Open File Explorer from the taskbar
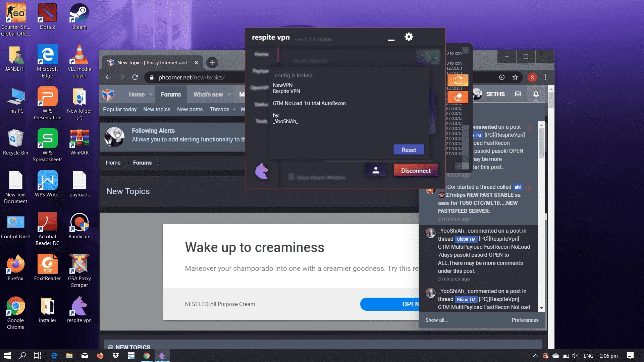This screenshot has width=644, height=362. [x=69, y=356]
